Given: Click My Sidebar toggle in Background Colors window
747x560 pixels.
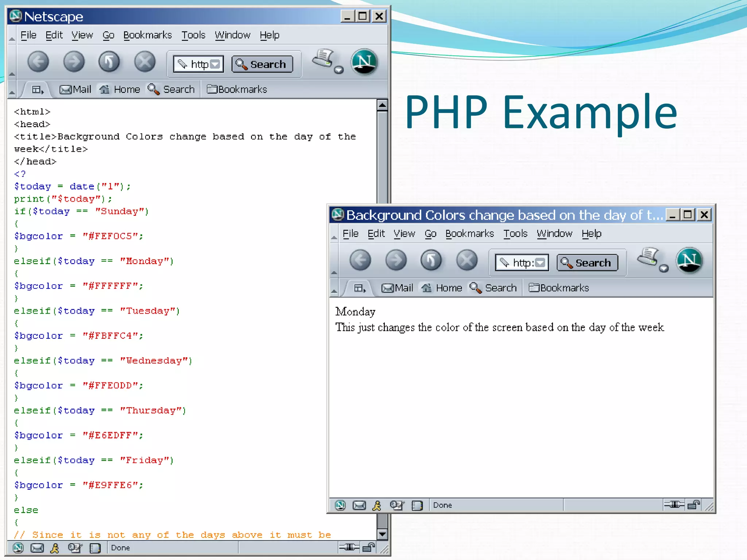Looking at the screenshot, I should tap(360, 288).
